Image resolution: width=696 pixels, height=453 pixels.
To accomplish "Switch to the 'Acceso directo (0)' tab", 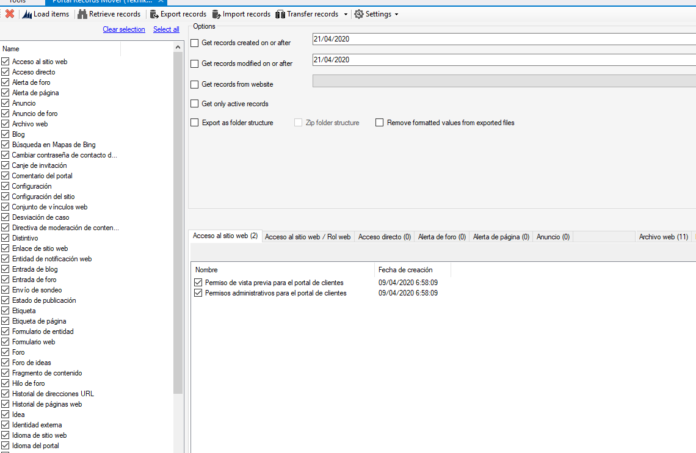I will (384, 237).
